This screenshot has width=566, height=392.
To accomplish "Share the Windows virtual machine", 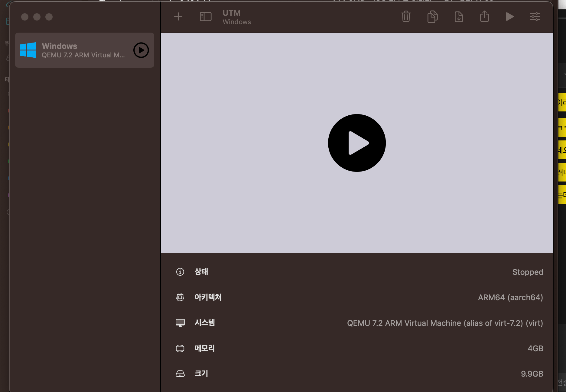I will 484,17.
